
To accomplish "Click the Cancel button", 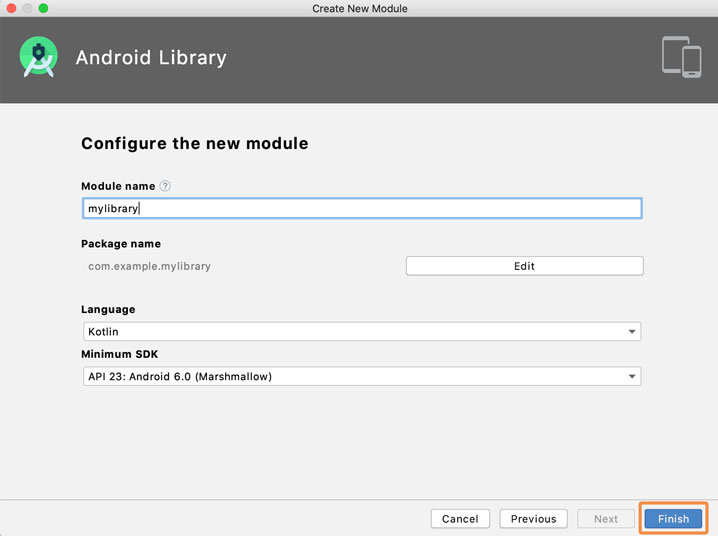I will pyautogui.click(x=460, y=519).
